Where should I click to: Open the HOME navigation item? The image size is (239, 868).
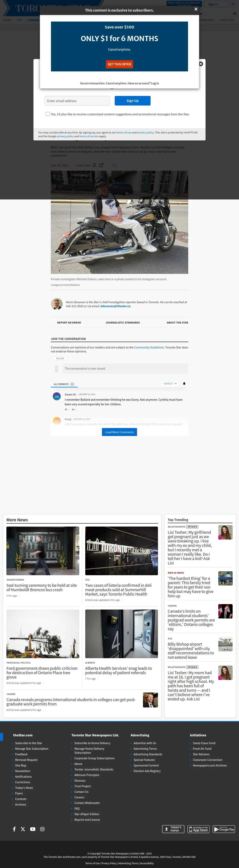(7, 20)
